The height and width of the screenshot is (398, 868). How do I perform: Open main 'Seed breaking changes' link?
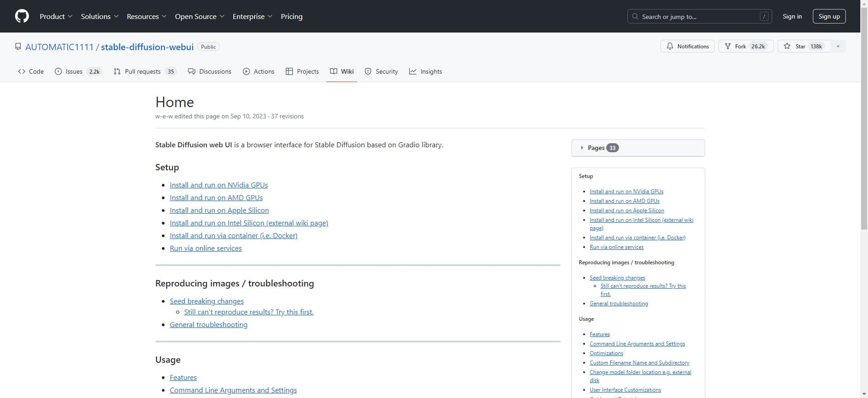pyautogui.click(x=207, y=301)
